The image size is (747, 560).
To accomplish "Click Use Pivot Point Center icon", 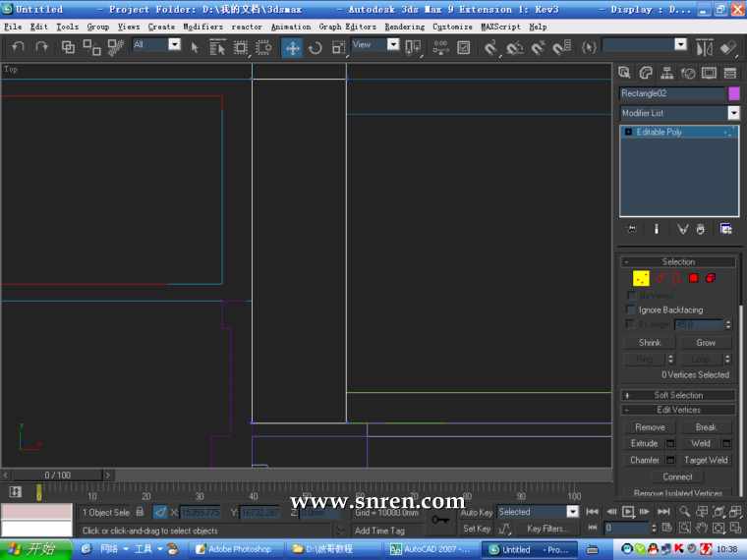I will pos(413,47).
